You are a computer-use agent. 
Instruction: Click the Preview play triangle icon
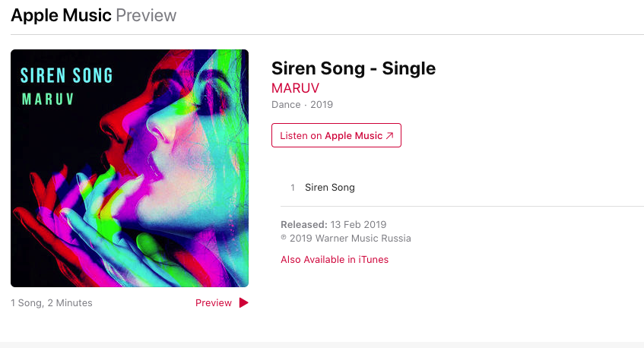(x=243, y=303)
